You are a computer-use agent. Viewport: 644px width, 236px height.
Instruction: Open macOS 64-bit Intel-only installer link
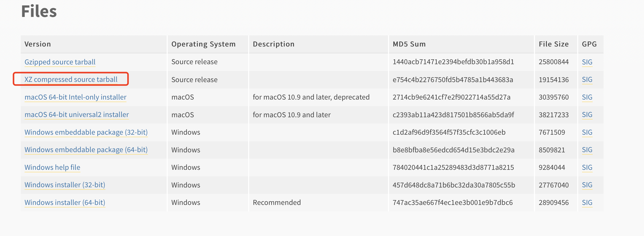pyautogui.click(x=75, y=97)
